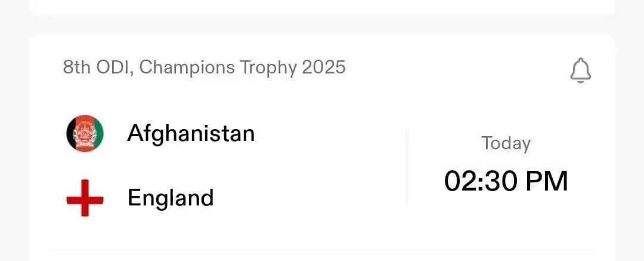Viewport: 644px width, 261px height.
Task: Click the "8th ODI" portion of header
Action: pos(97,67)
